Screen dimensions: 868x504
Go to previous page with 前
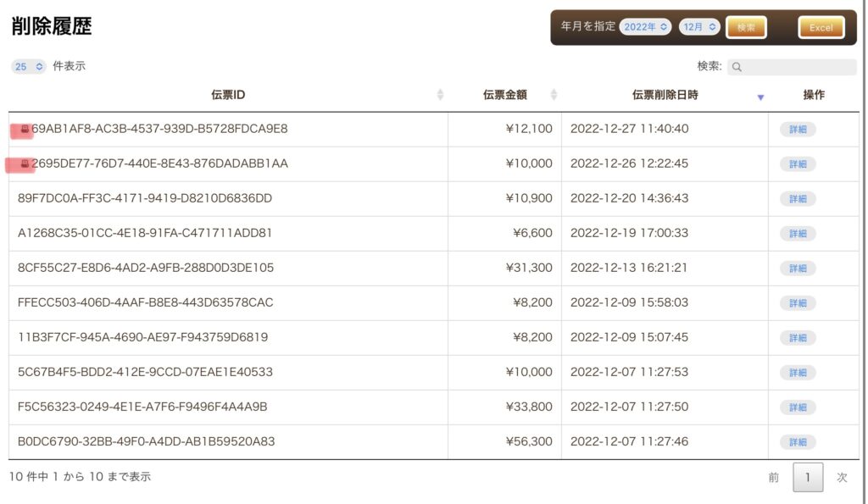pos(773,478)
